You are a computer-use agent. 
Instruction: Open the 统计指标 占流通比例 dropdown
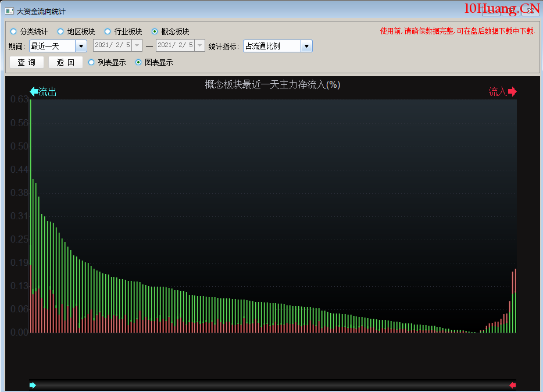[306, 46]
